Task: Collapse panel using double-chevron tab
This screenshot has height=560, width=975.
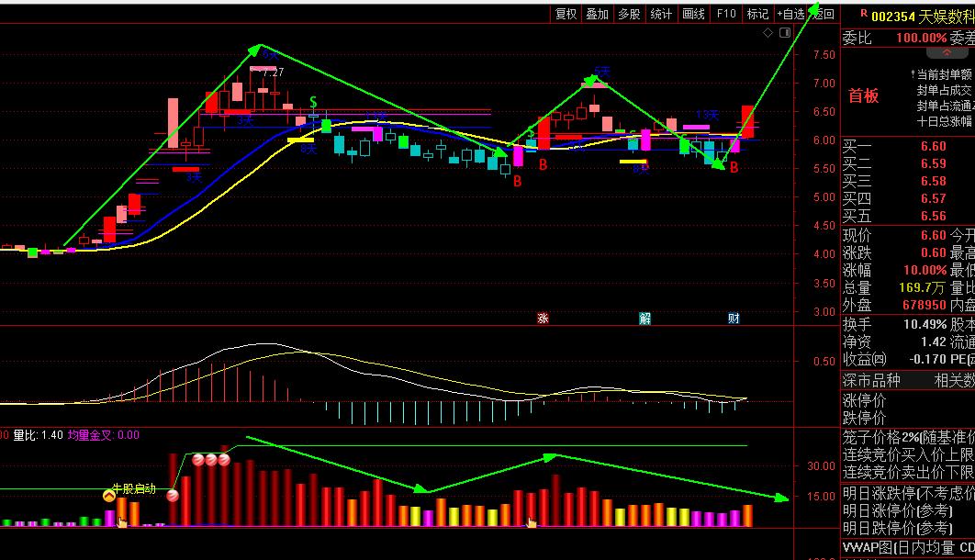Action: (947, 53)
